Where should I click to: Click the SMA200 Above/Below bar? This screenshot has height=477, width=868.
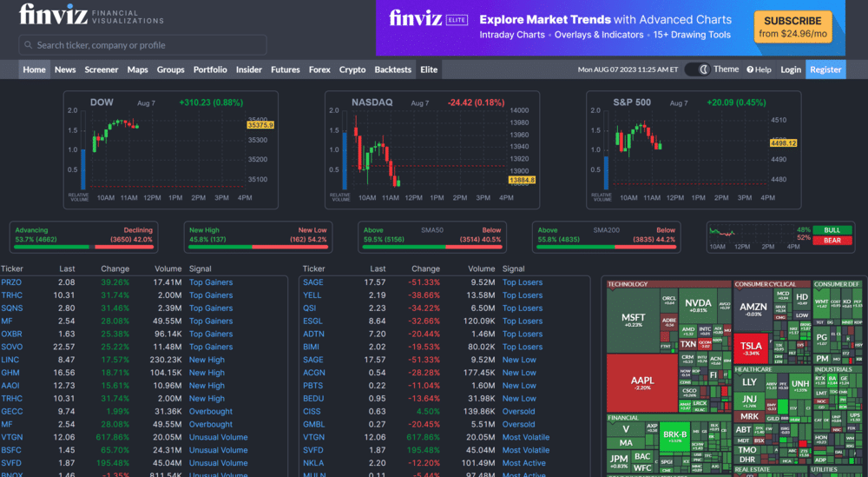tap(606, 247)
